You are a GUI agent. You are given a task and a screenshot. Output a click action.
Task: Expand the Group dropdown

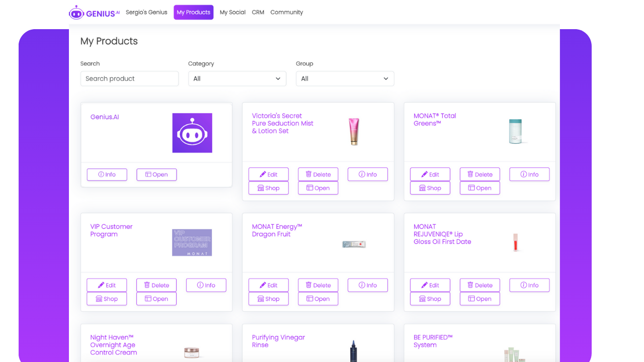345,78
